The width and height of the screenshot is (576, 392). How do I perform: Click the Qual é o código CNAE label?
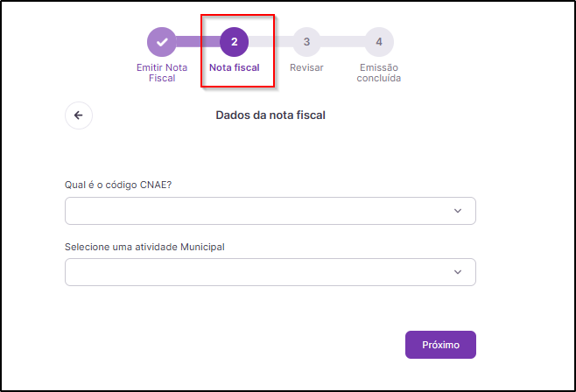click(x=118, y=185)
